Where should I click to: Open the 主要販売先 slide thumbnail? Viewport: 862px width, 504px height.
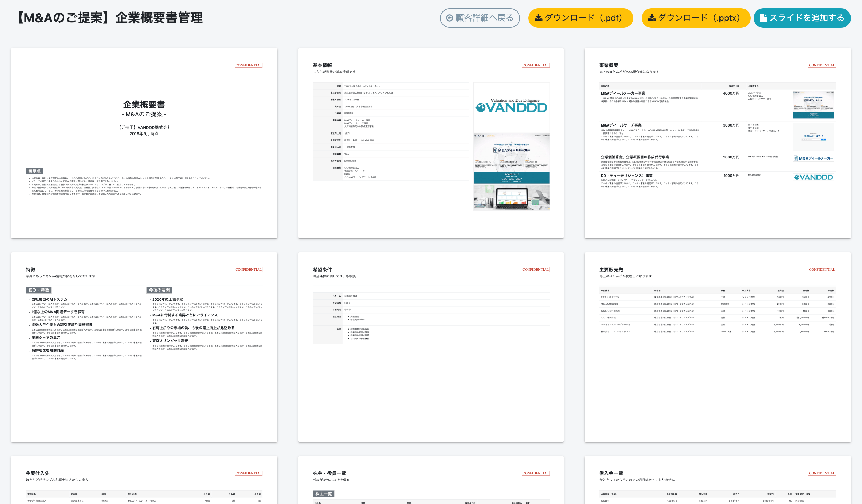pyautogui.click(x=717, y=347)
